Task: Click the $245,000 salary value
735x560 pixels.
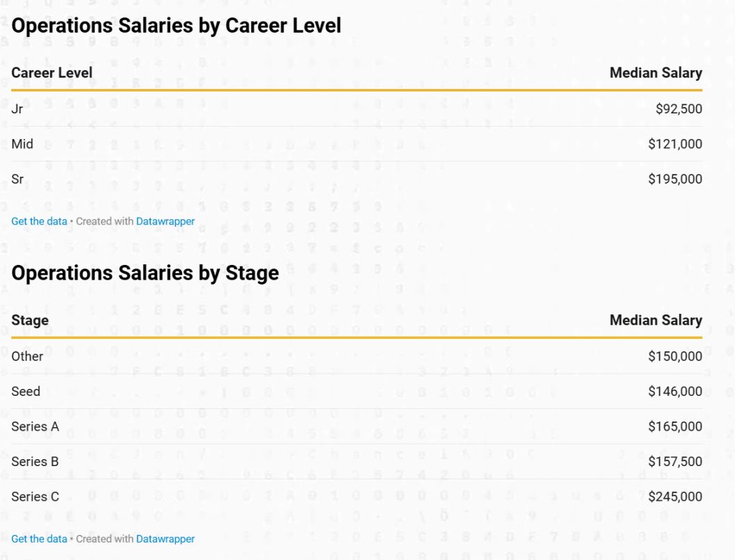Action: [675, 497]
